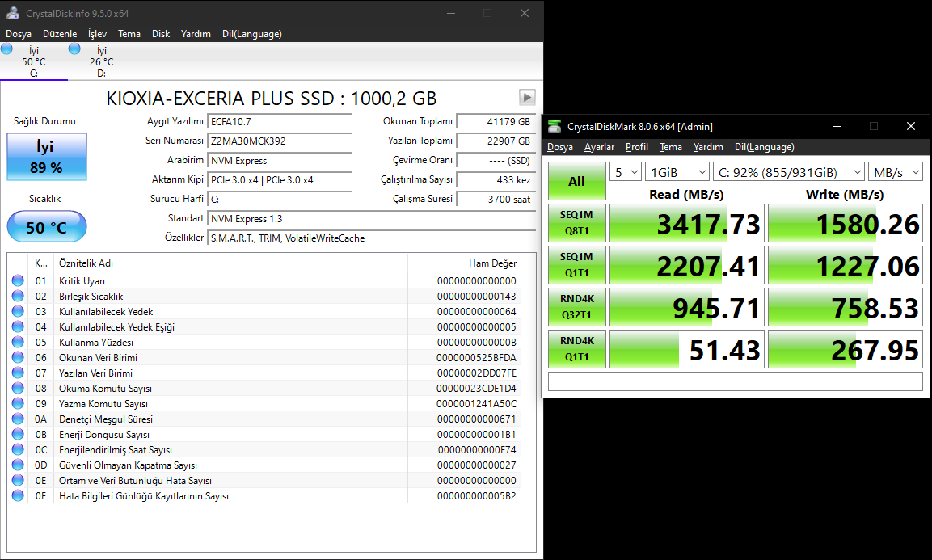Click the Ham Değer column header
The width and height of the screenshot is (932, 560).
pos(464,263)
